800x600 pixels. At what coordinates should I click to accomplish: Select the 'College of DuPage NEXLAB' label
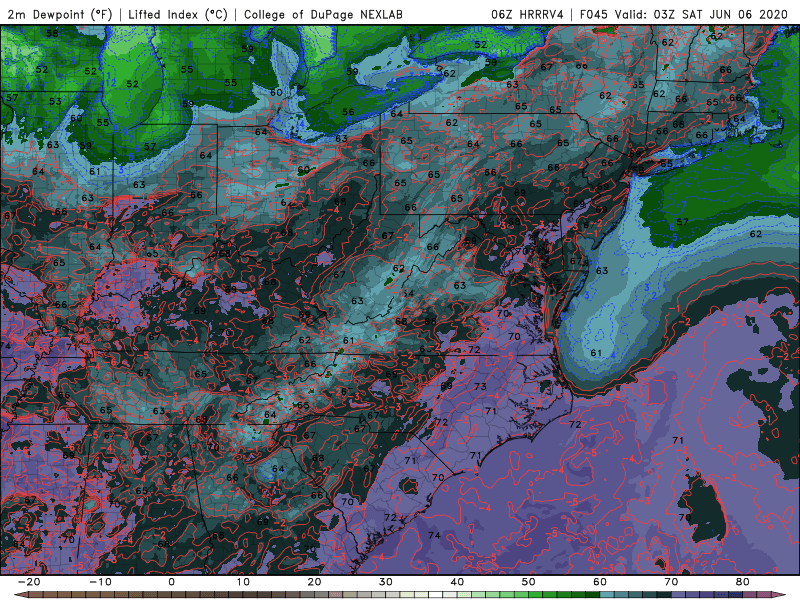323,14
